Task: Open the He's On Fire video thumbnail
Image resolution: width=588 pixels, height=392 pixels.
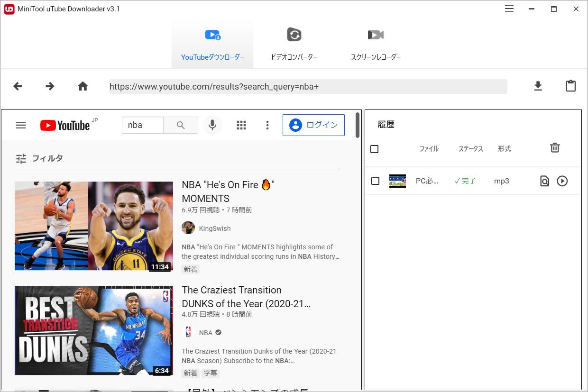Action: click(x=94, y=226)
